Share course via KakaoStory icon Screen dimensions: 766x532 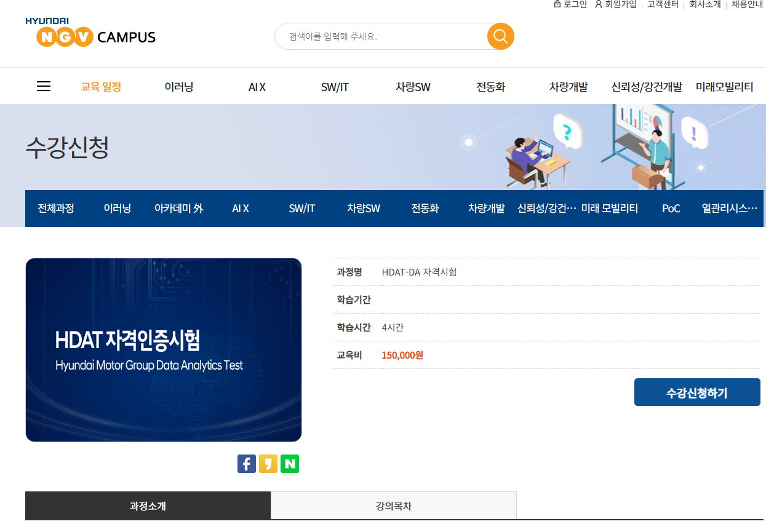tap(268, 464)
